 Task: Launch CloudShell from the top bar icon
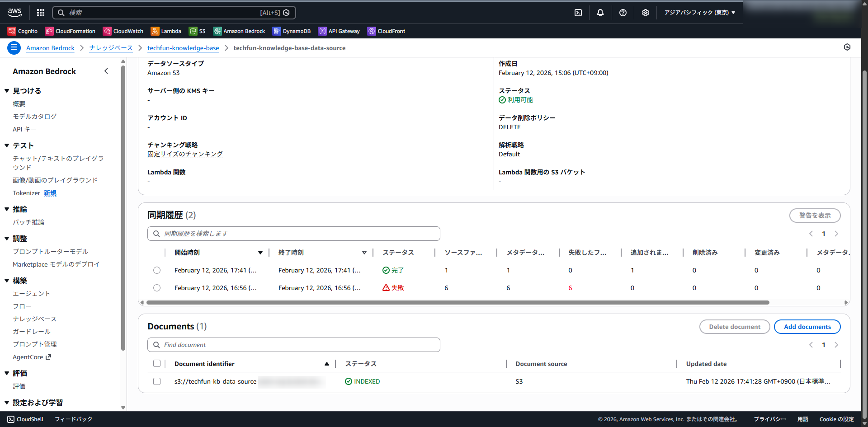point(578,13)
